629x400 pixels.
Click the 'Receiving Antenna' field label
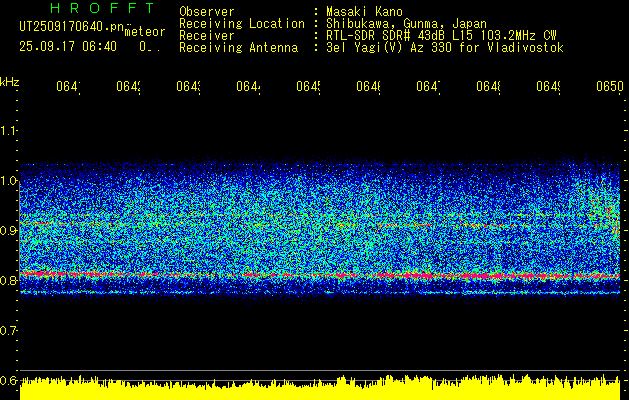pos(238,48)
